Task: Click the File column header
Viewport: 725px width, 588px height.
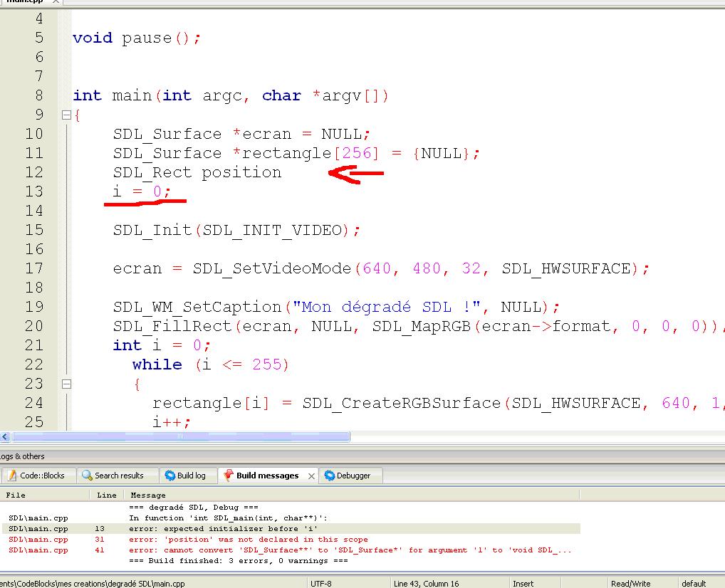Action: tap(14, 495)
